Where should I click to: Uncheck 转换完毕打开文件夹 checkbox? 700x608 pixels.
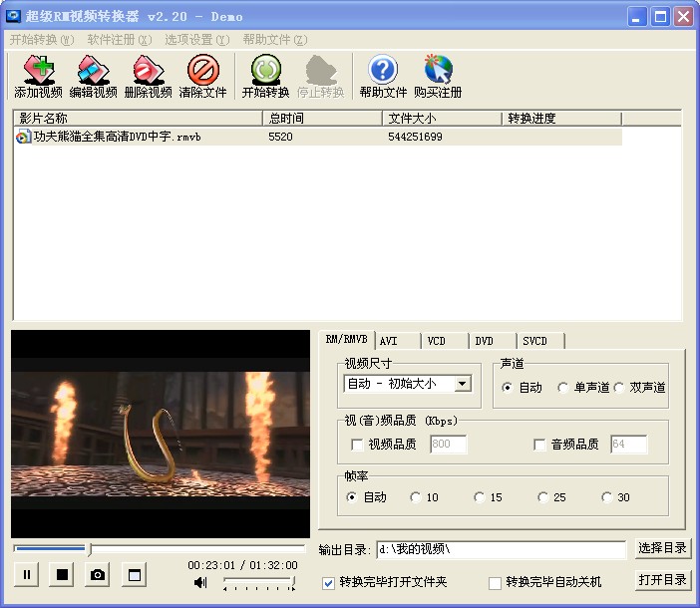(328, 582)
